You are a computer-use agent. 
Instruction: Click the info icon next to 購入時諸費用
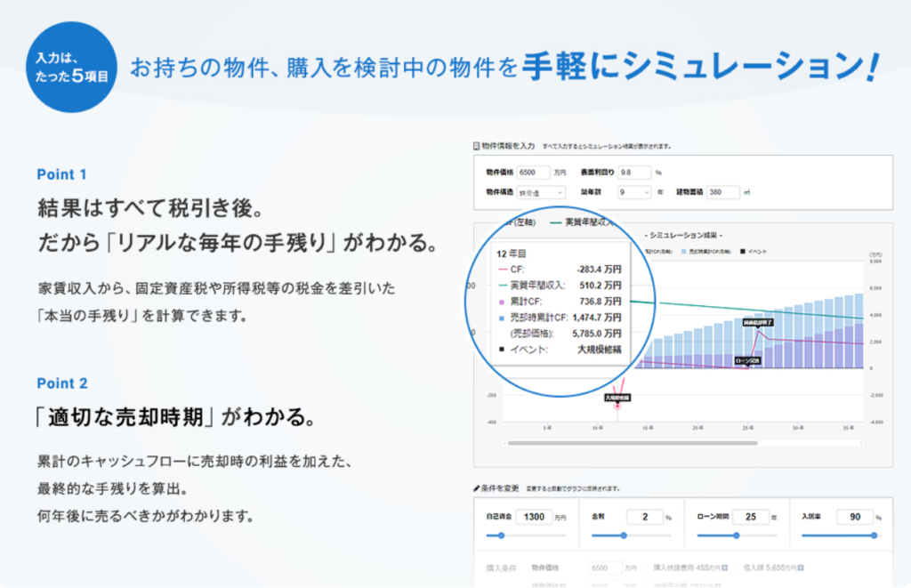click(724, 567)
